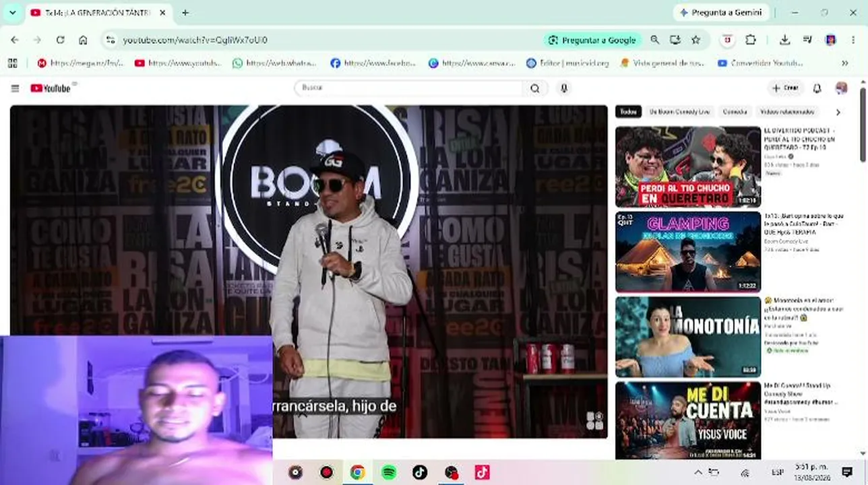Click the stand-up video player

(309, 271)
